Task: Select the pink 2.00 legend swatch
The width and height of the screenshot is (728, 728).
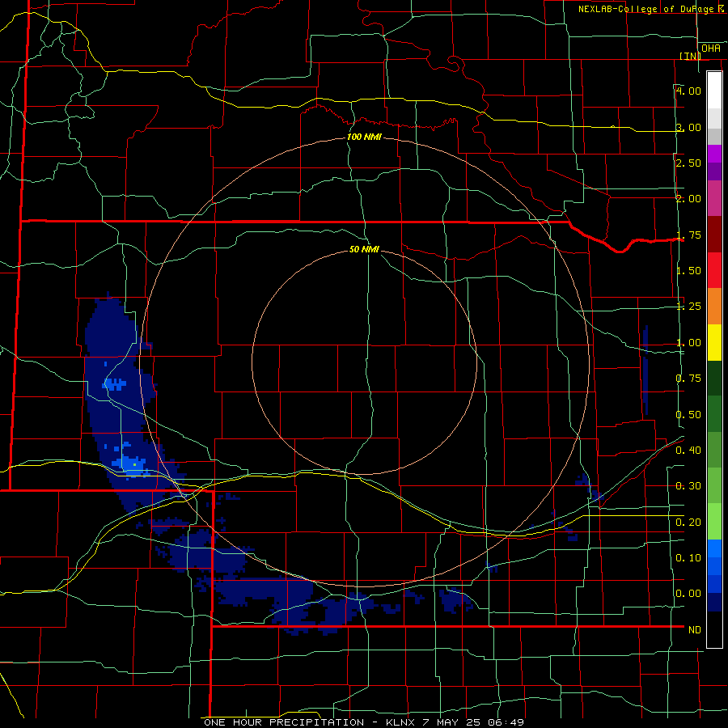Action: point(714,198)
